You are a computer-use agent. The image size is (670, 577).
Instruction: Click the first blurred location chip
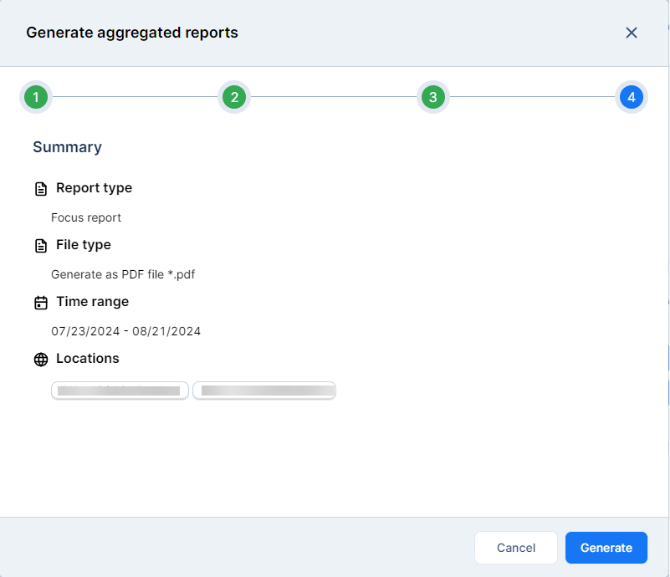pos(120,391)
